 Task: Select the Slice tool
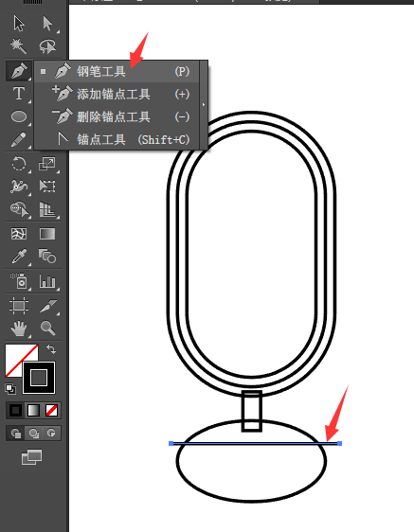(x=47, y=306)
